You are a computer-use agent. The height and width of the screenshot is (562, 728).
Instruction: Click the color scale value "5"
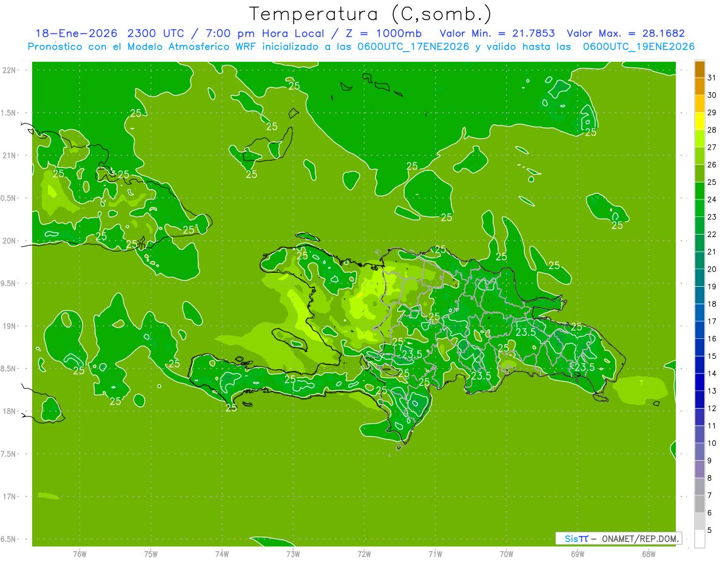[710, 530]
